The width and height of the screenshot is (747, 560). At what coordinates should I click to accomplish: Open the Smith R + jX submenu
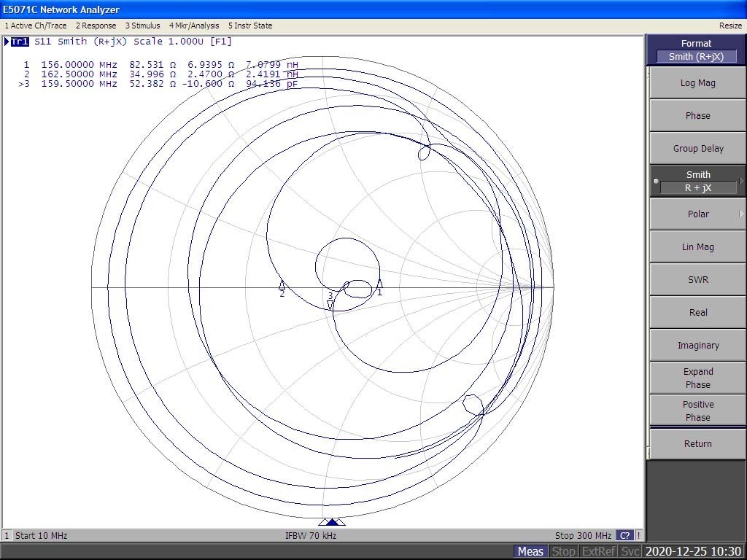point(697,181)
